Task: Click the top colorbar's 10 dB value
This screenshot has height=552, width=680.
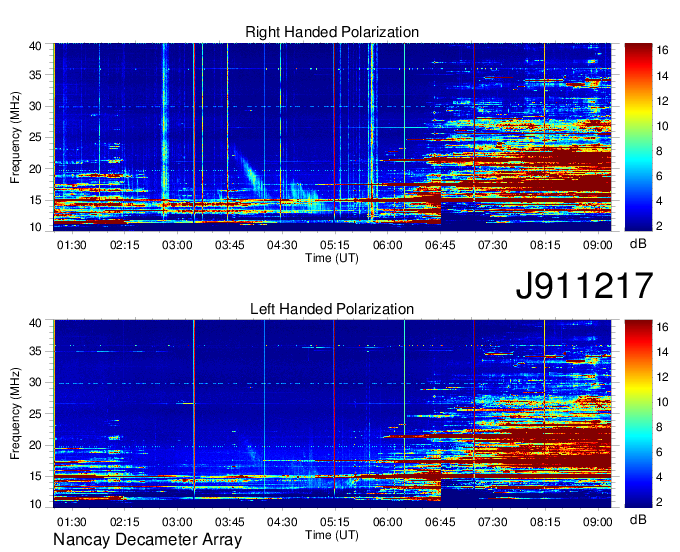Action: (662, 126)
